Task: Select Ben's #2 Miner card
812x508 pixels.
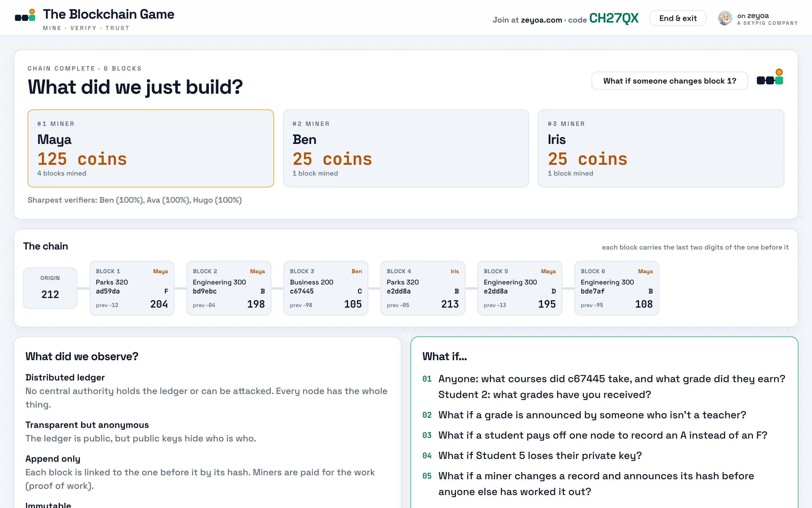Action: (x=406, y=148)
